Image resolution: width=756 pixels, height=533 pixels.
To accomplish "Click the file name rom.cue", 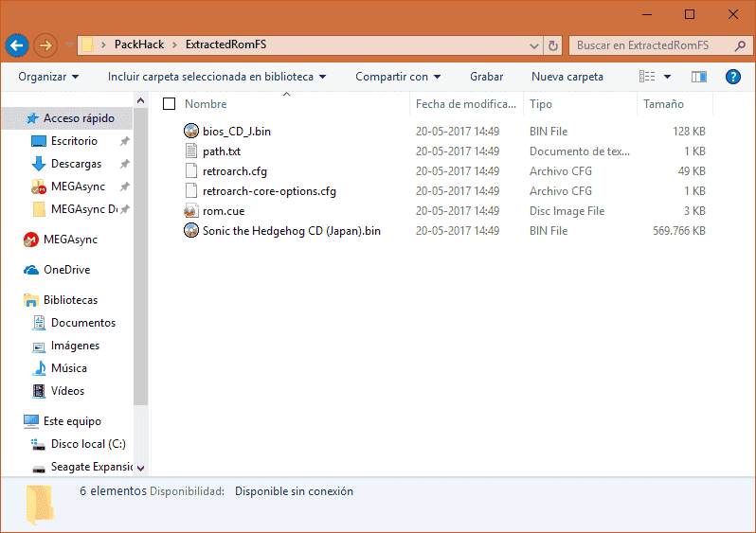I will click(224, 211).
